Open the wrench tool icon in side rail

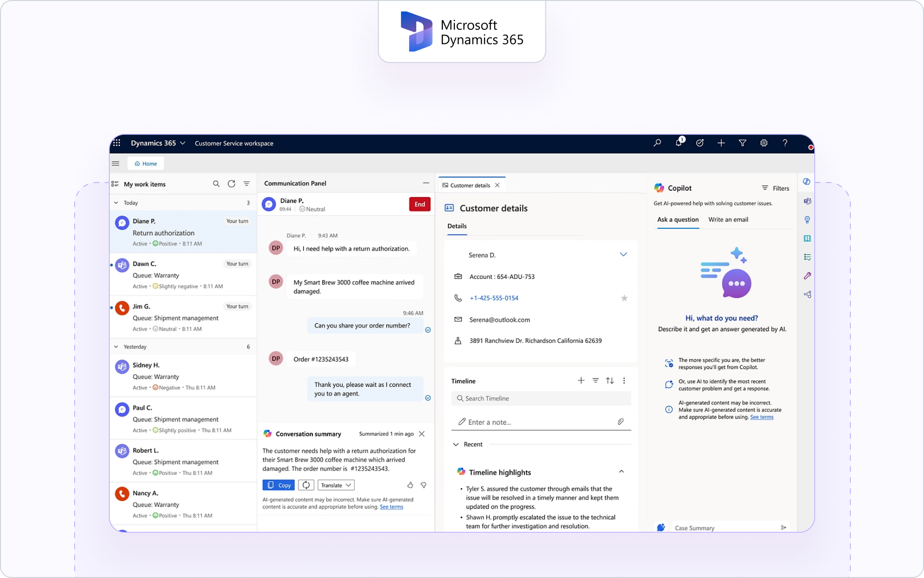[807, 276]
